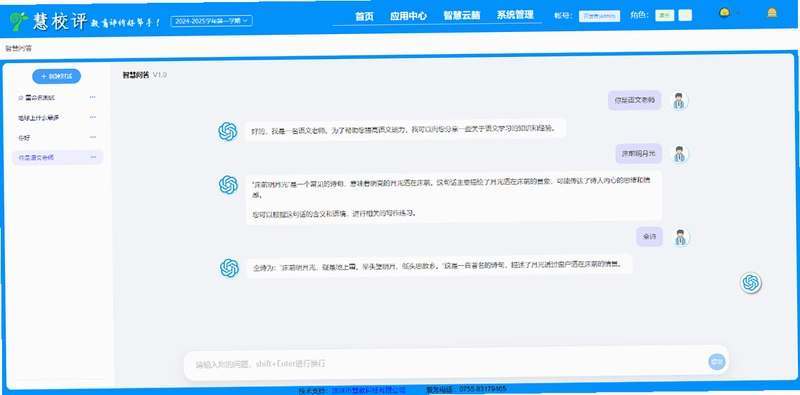
Task: Click the user avatar beside 床前明月光 message
Action: pos(679,154)
